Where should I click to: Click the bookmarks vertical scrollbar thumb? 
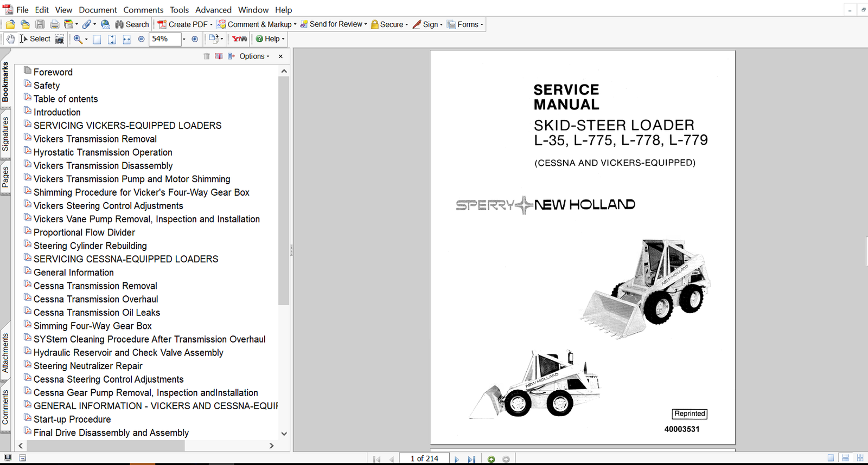(283, 190)
